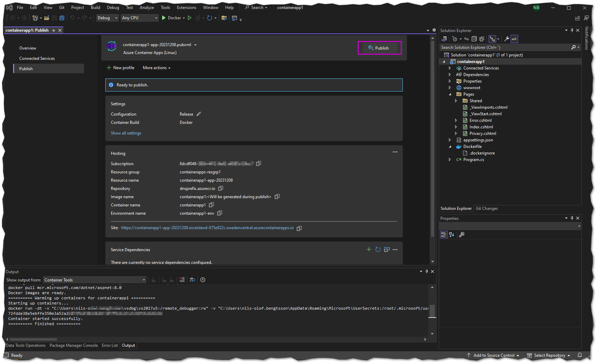This screenshot has width=597, height=364.
Task: Open the containerapp1 site URL link
Action: click(x=207, y=228)
